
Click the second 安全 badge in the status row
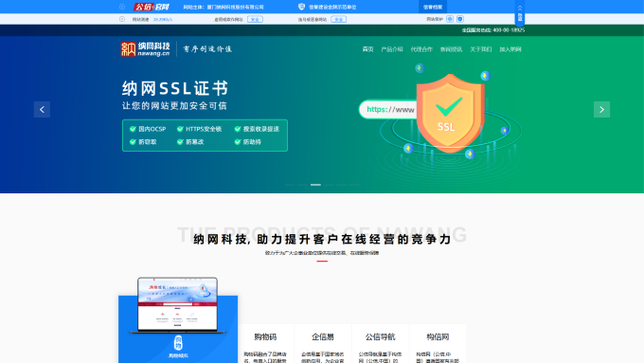pos(338,19)
